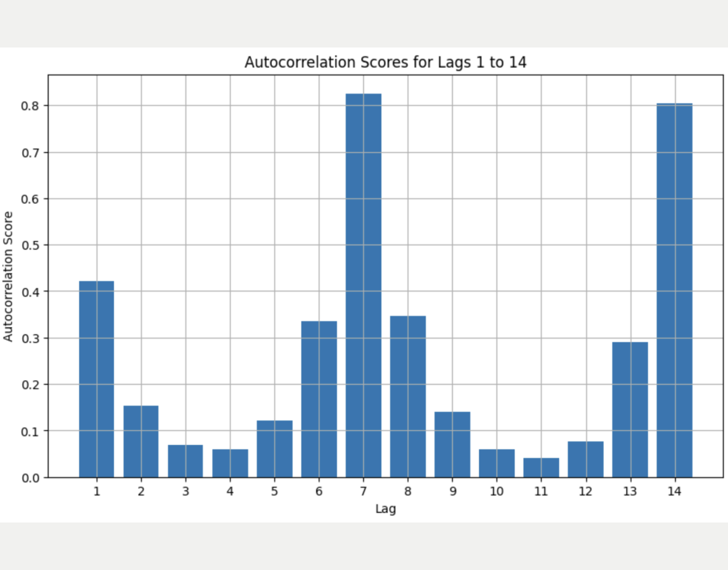Select the bar for lag 2
The height and width of the screenshot is (570, 728).
coord(141,442)
